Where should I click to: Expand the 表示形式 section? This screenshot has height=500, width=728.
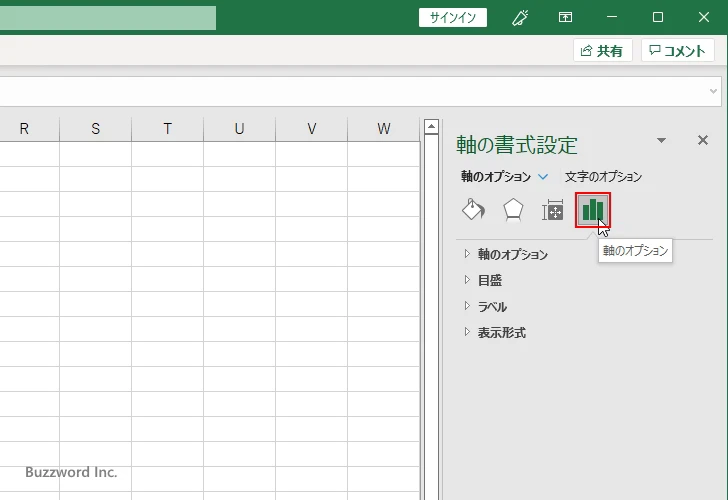coord(494,332)
